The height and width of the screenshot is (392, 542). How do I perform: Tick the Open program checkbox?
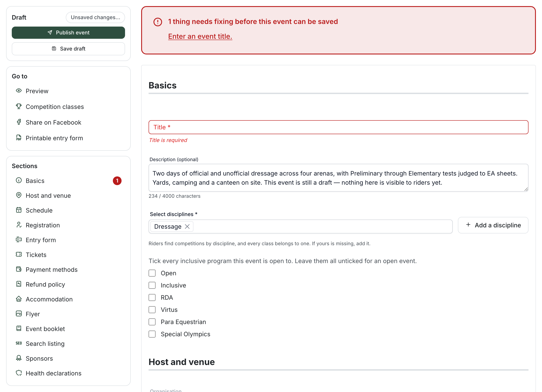152,273
